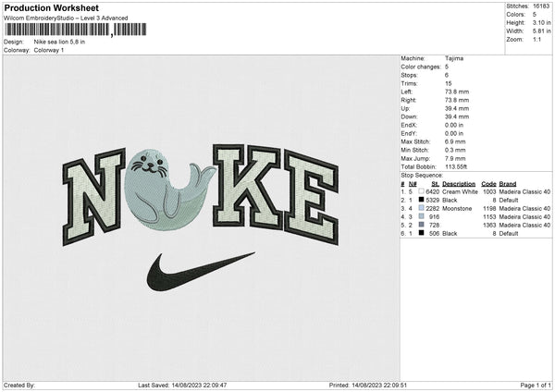Screen dimensions: 555x392
Task: Click the "Created By:" footer label
Action: pos(19,385)
